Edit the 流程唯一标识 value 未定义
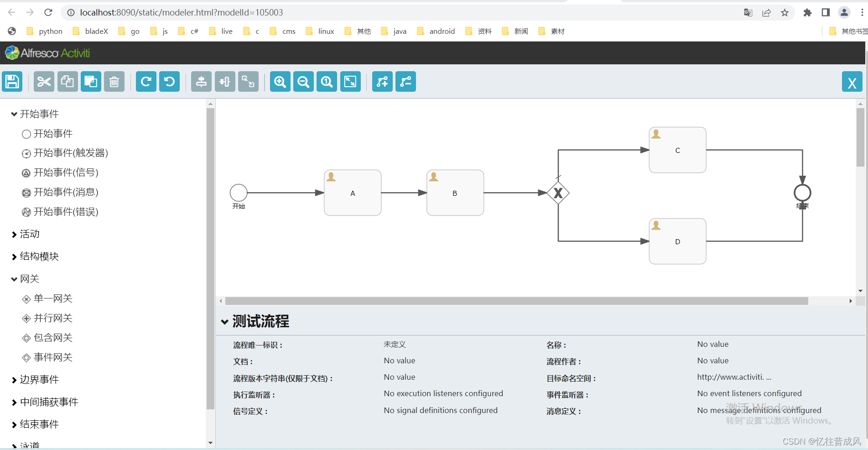Image resolution: width=868 pixels, height=450 pixels. coord(395,345)
